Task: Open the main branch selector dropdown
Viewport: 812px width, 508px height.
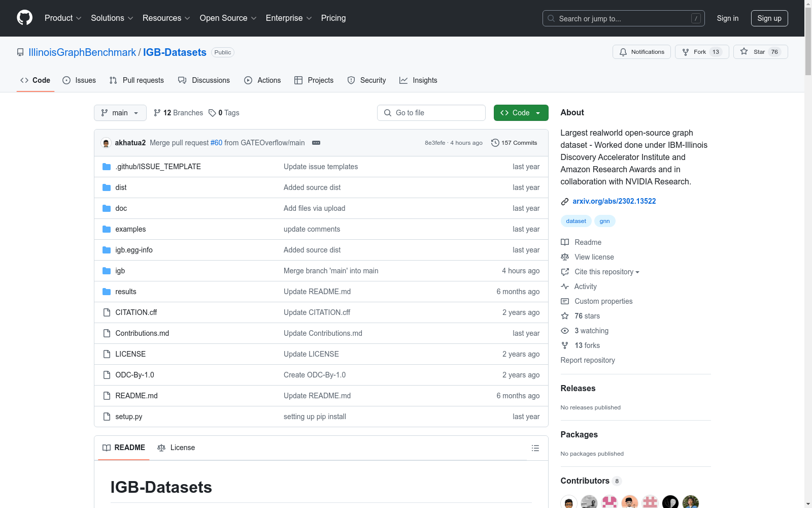Action: (120, 113)
